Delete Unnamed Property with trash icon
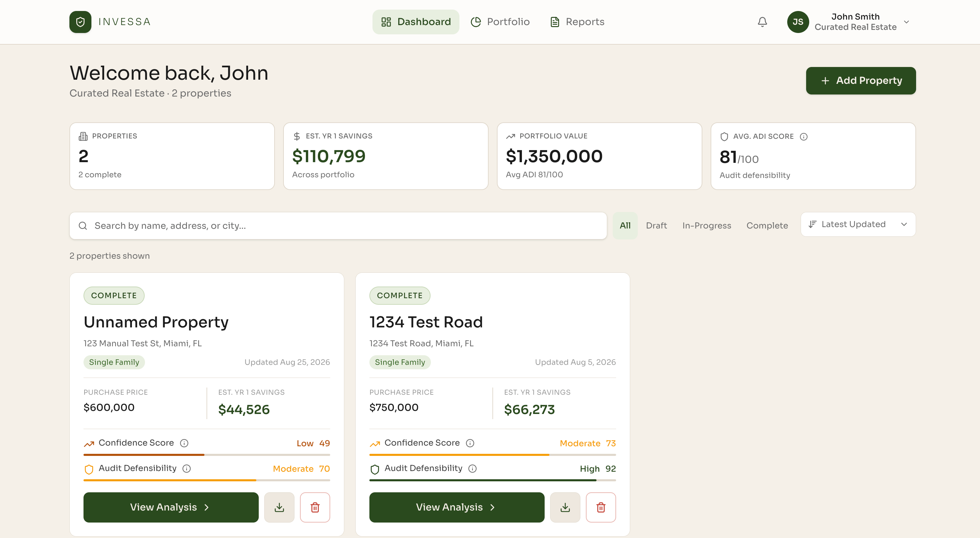Screen dimensions: 980x538 pyautogui.click(x=315, y=507)
